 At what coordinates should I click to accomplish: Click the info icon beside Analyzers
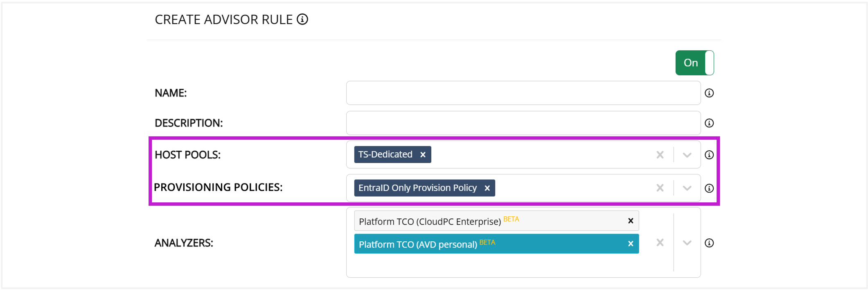point(709,243)
